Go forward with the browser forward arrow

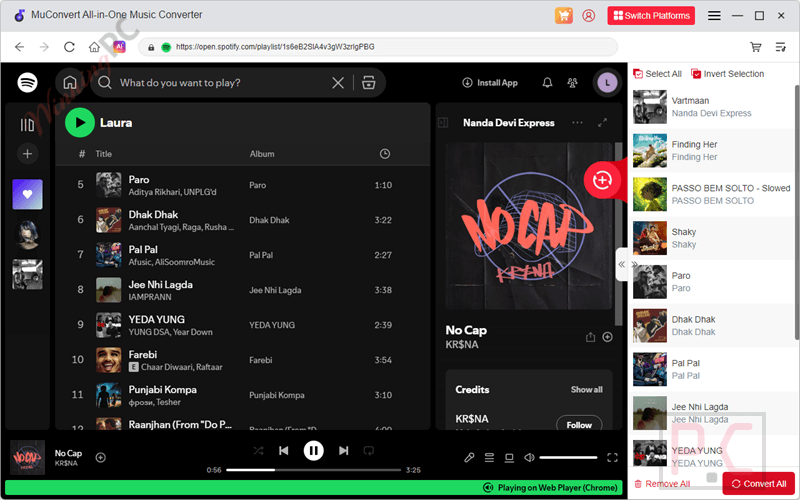pyautogui.click(x=44, y=47)
